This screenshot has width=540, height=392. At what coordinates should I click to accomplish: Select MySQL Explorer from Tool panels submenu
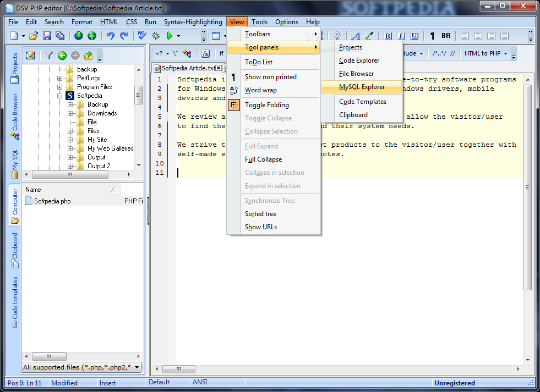point(362,87)
